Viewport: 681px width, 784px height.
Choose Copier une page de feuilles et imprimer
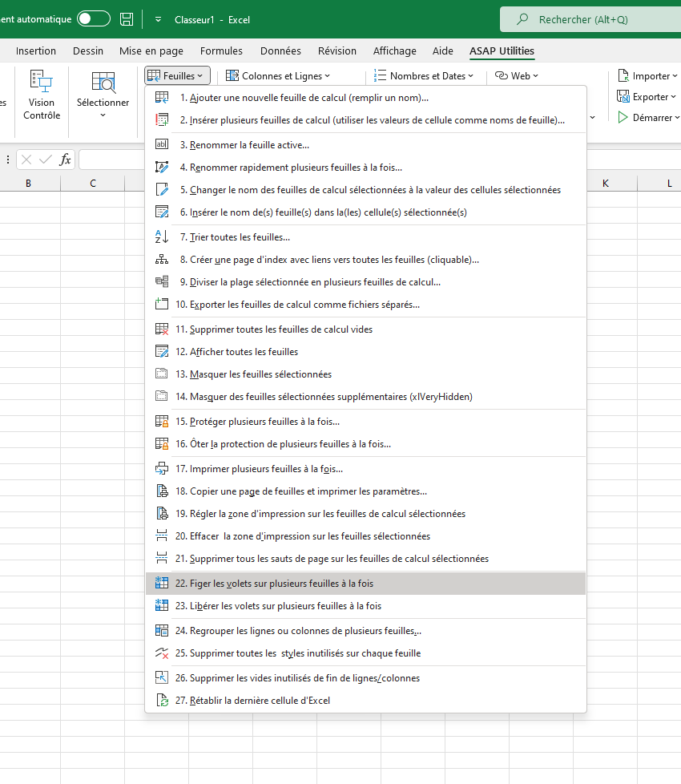pos(365,491)
